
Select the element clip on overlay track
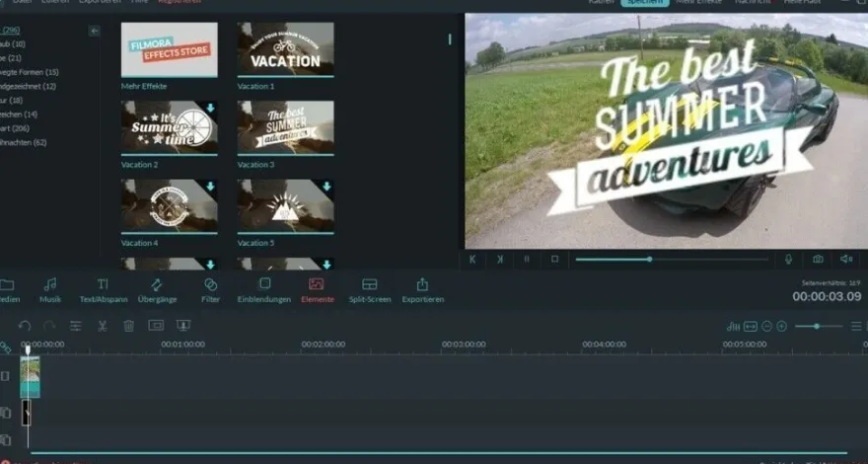pyautogui.click(x=26, y=413)
